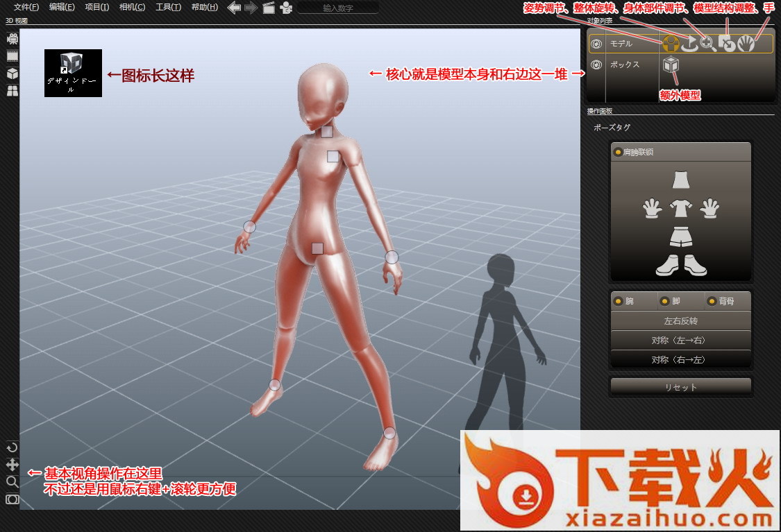Focus the 输入数字 number input field
Image resolution: width=781 pixels, height=532 pixels.
(x=337, y=8)
